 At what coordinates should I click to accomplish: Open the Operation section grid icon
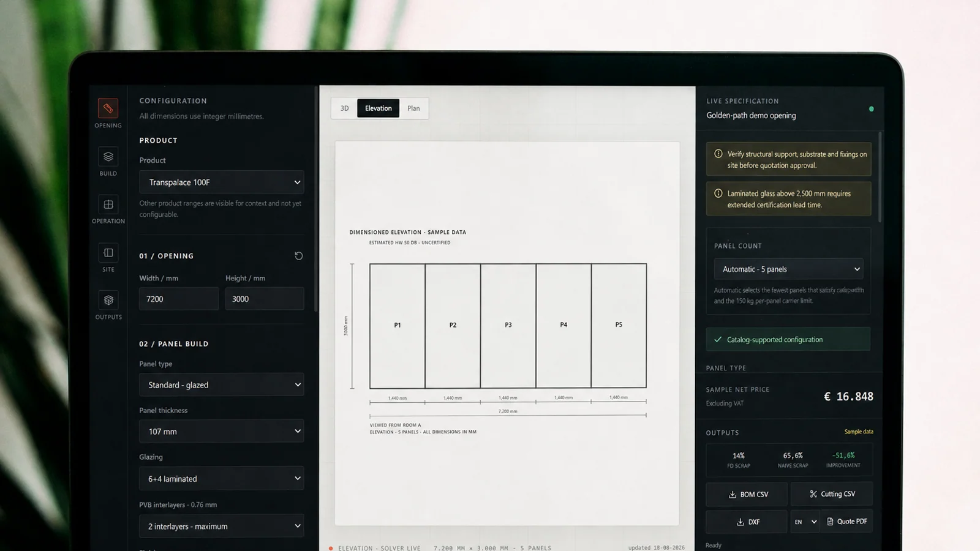coord(108,204)
